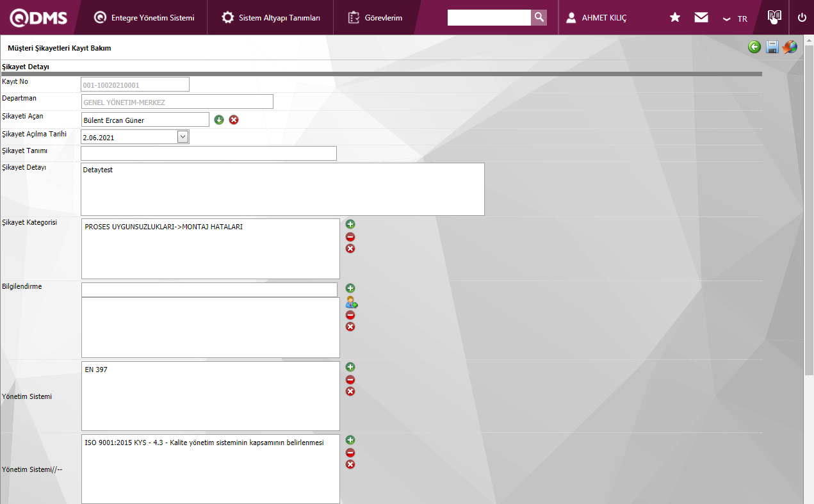This screenshot has width=814, height=504.
Task: Add a Şikayet Kategorisi with green plus
Action: [350, 224]
